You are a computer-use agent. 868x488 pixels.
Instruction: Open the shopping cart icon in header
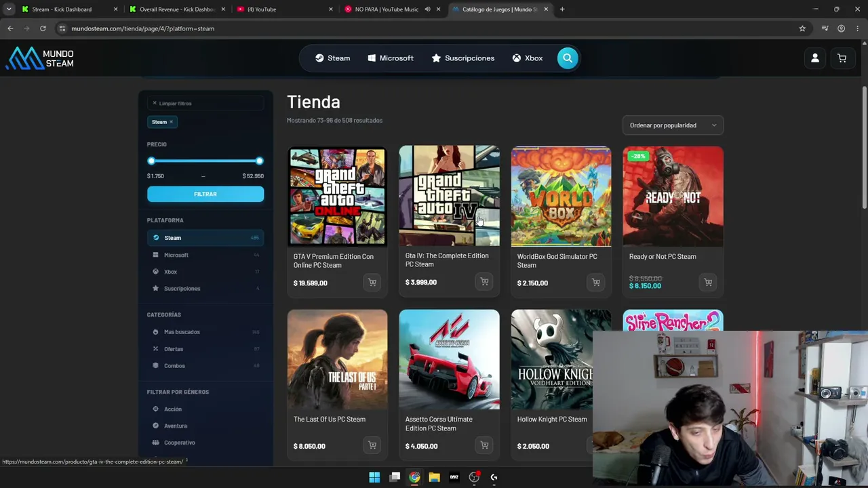(x=842, y=58)
